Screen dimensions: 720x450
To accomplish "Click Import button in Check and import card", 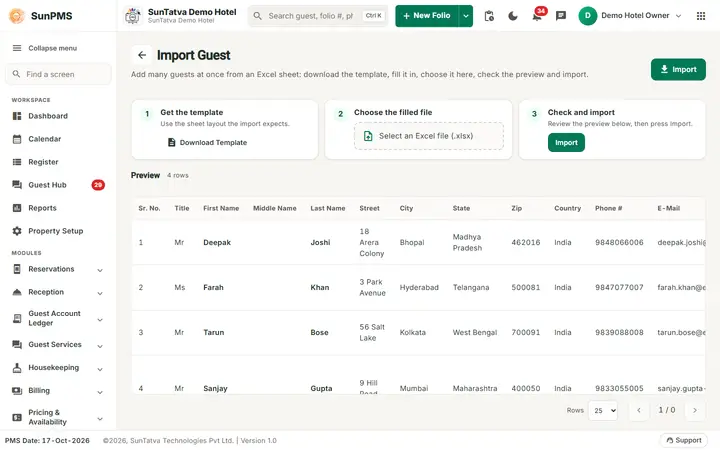I will [566, 142].
